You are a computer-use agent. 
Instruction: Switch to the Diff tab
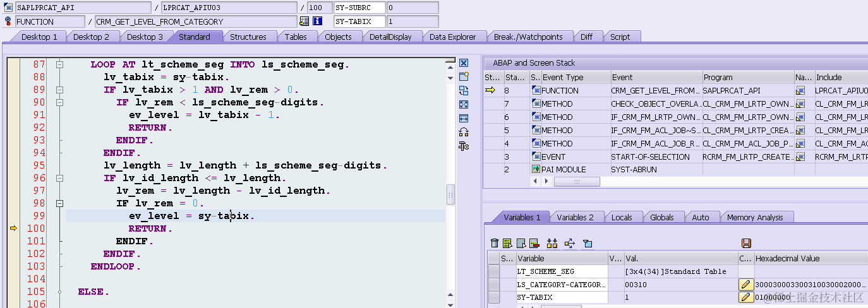587,37
